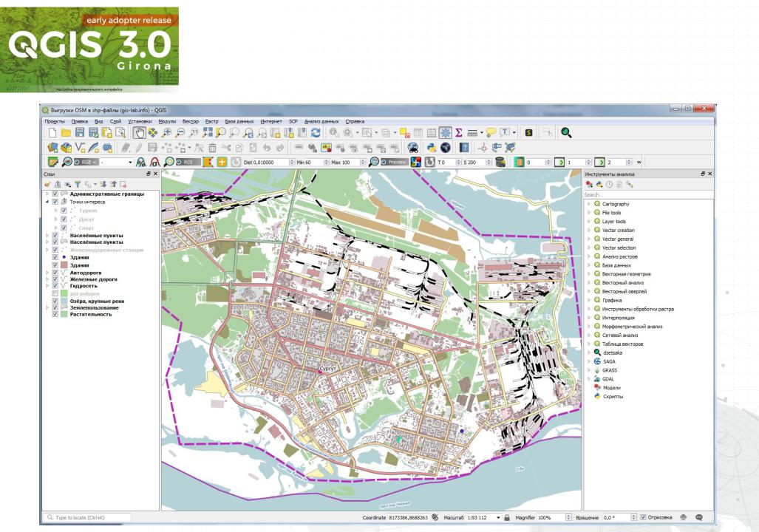Click the globe with binoculars icon
The width and height of the screenshot is (759, 532).
tap(412, 148)
